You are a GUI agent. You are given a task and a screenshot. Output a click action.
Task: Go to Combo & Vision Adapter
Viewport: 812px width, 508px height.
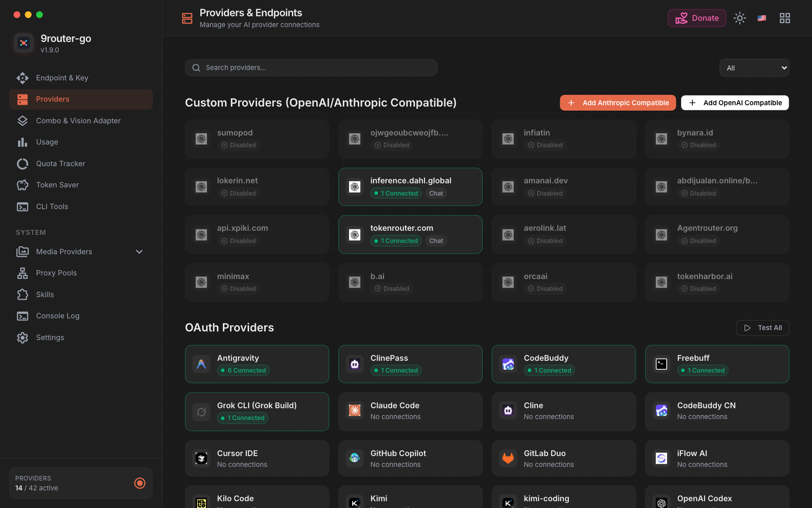[x=81, y=121]
